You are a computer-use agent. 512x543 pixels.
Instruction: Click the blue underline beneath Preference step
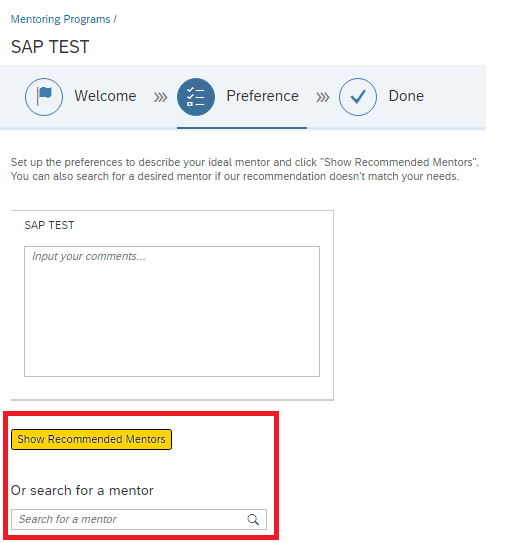click(242, 128)
